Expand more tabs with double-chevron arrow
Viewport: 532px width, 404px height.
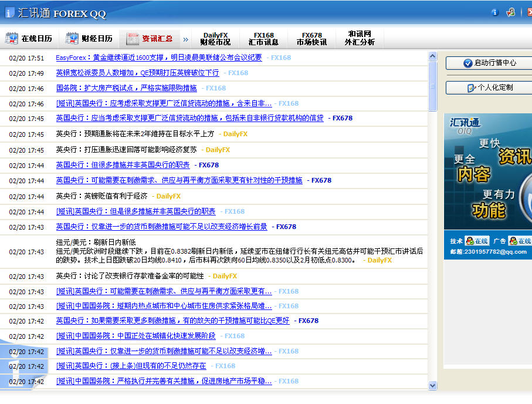[x=186, y=39]
